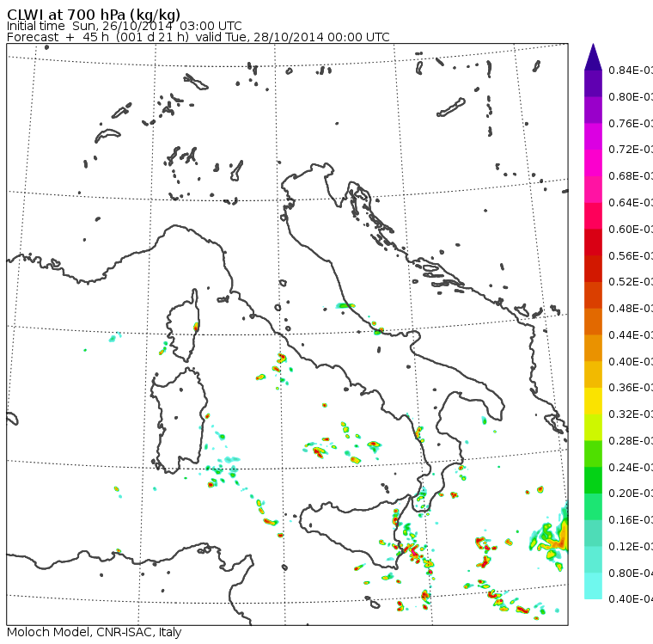Click the 0.84E-03 legend label
The height and width of the screenshot is (644, 653).
[x=631, y=70]
